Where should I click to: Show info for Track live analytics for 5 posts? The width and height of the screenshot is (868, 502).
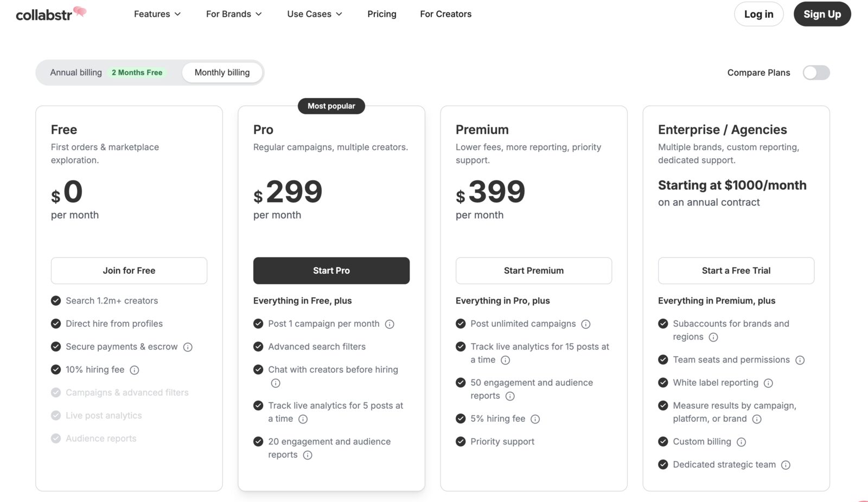(303, 419)
